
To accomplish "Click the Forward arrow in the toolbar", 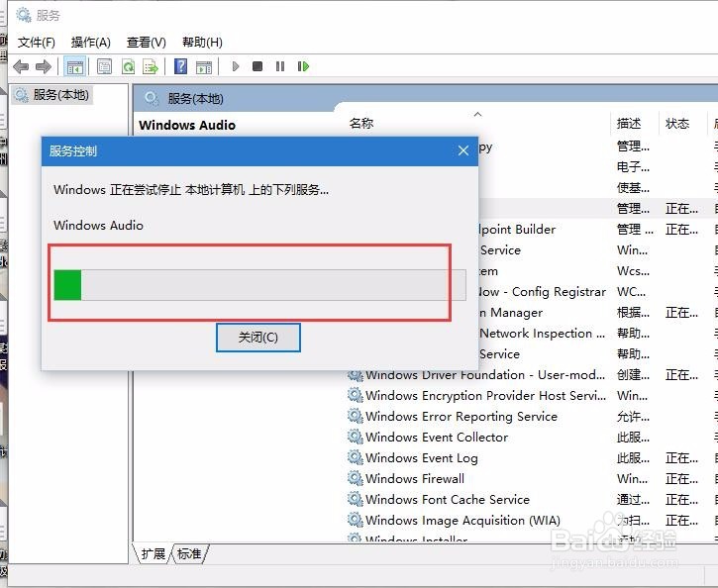I will coord(44,66).
